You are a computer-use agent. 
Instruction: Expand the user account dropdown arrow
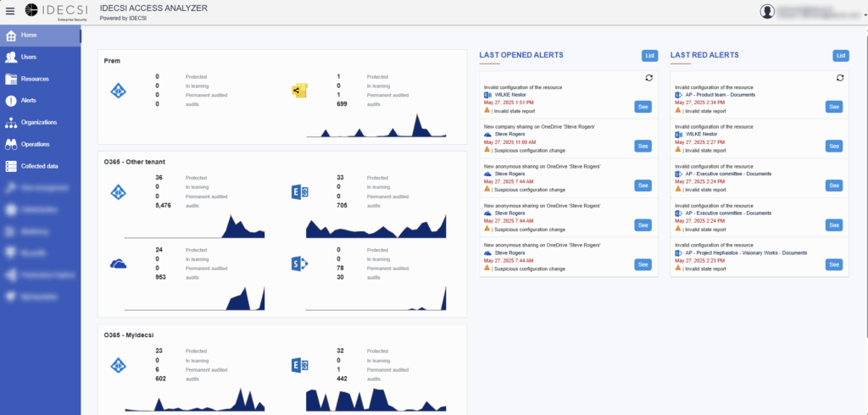[865, 15]
